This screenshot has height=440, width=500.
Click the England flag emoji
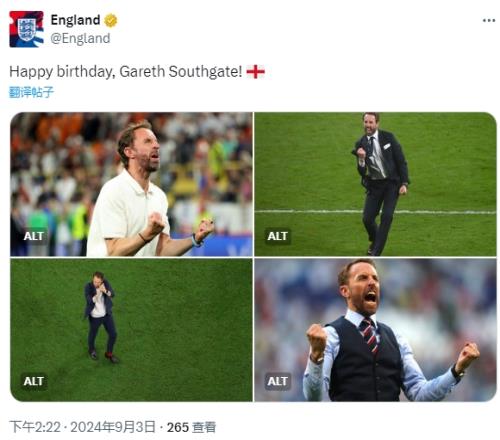coord(255,72)
